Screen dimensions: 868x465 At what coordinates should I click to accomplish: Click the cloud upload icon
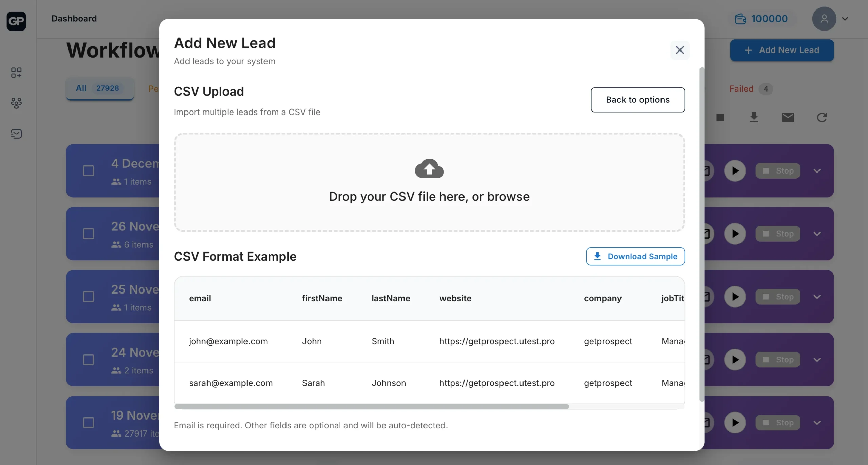pos(429,168)
